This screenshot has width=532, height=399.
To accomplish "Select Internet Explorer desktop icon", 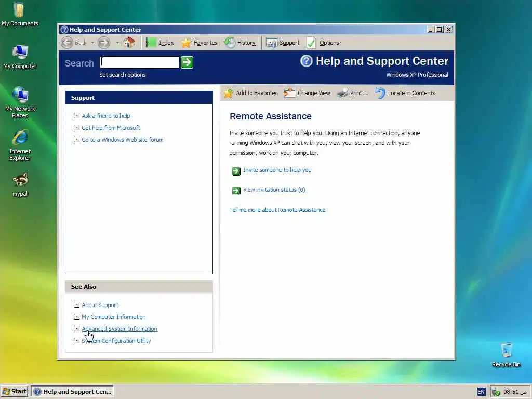I will click(20, 145).
